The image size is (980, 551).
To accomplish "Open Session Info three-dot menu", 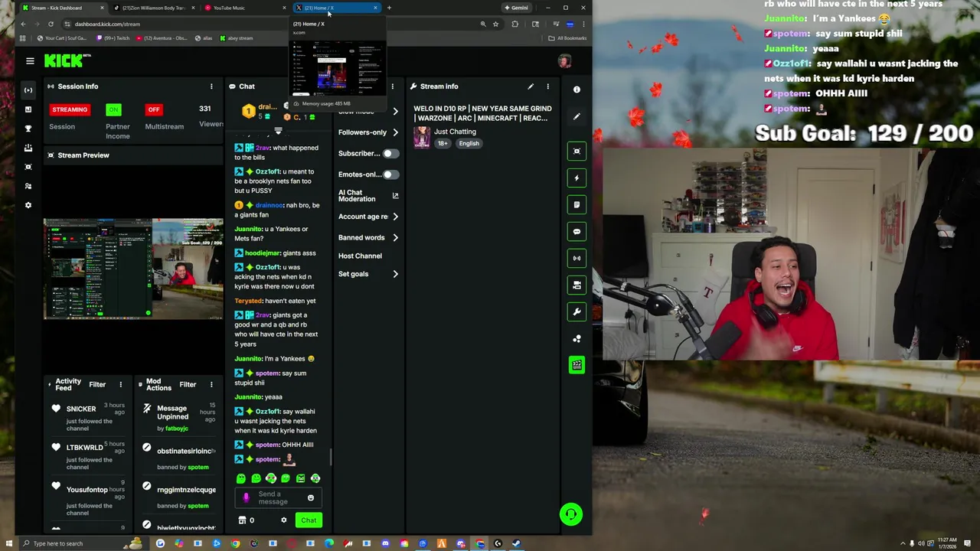I will tap(211, 86).
